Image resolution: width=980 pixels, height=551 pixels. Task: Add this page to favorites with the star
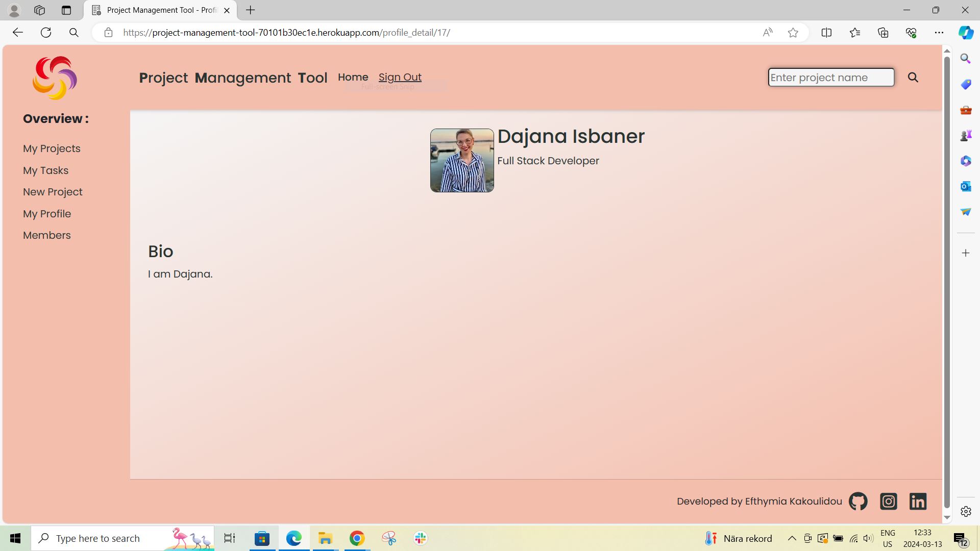(793, 32)
